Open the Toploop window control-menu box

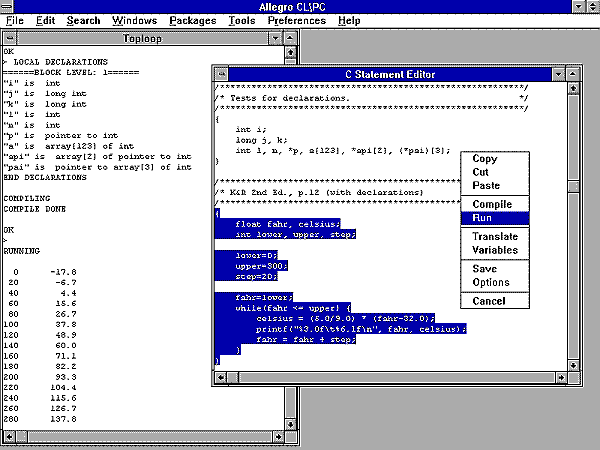tap(10, 38)
